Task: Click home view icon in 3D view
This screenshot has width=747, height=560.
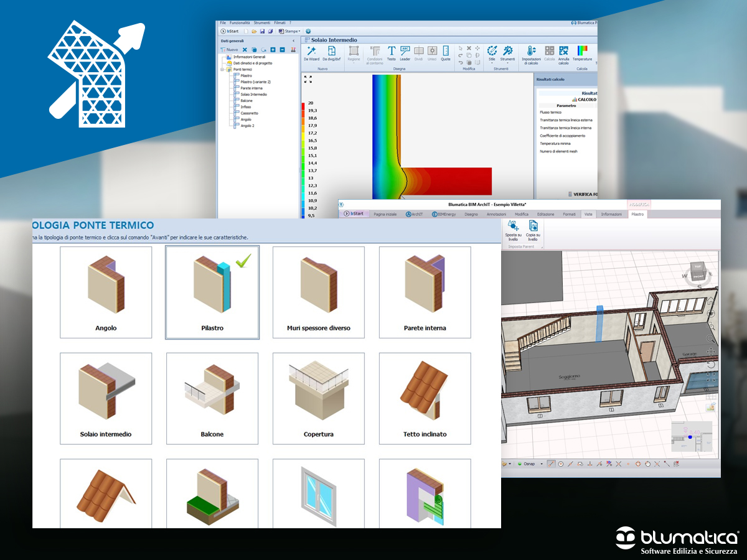Action: coord(710,301)
